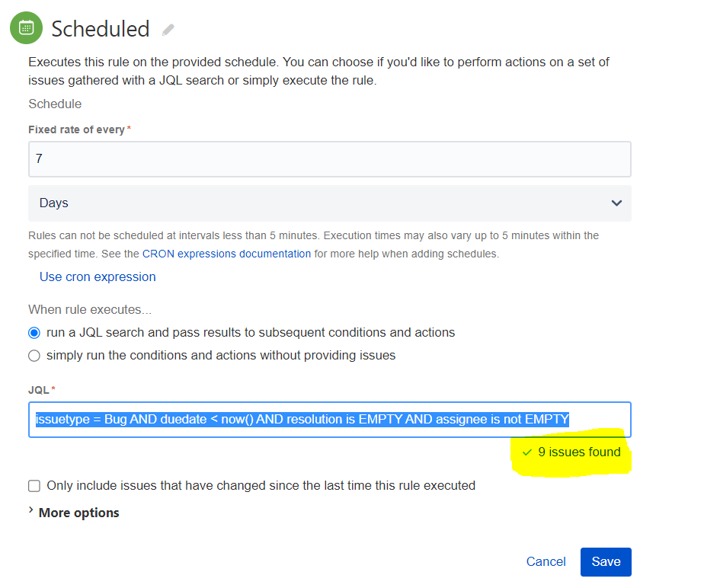Click the green checkmark next to issues found

(527, 452)
